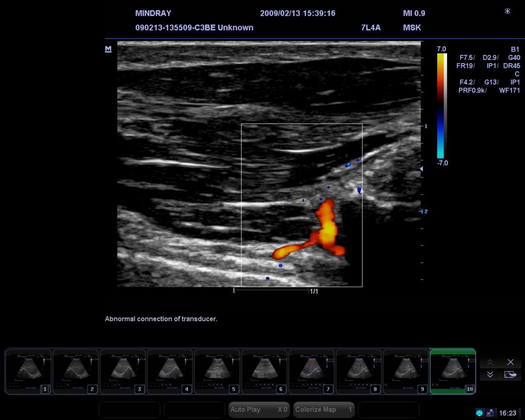Open thumbnail image 1
This screenshot has height=420, width=525.
pos(29,372)
